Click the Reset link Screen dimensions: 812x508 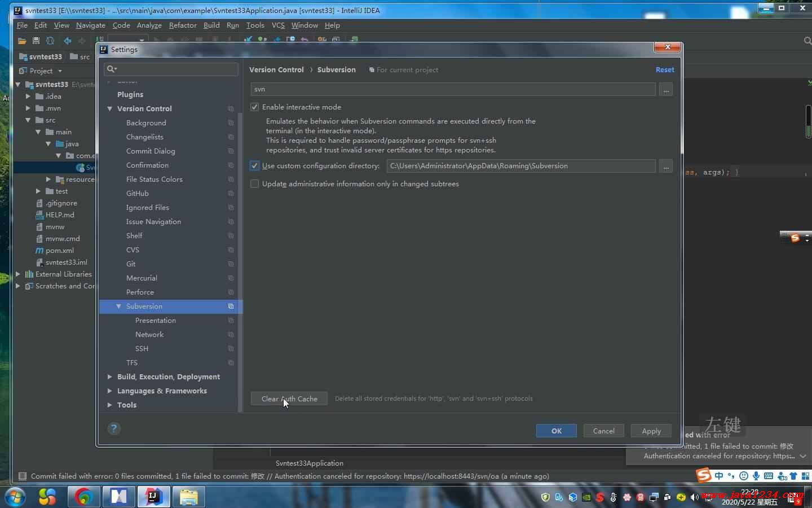coord(665,70)
